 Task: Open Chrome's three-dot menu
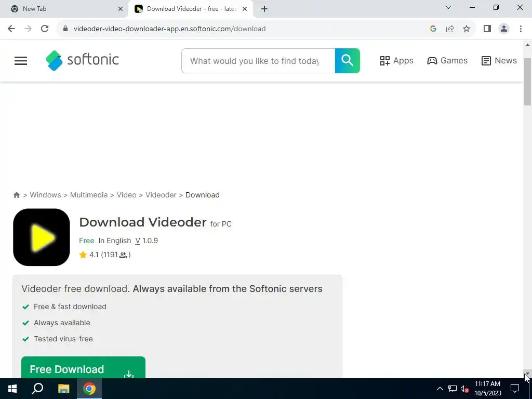(521, 29)
